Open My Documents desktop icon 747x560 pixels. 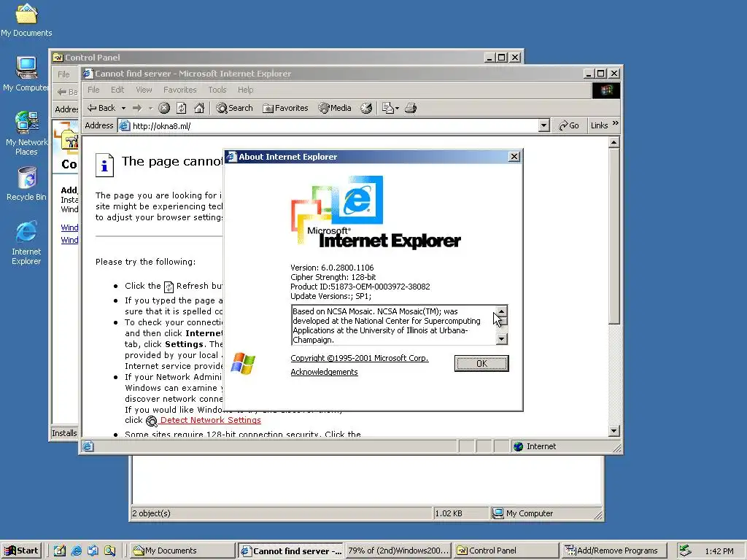click(26, 20)
